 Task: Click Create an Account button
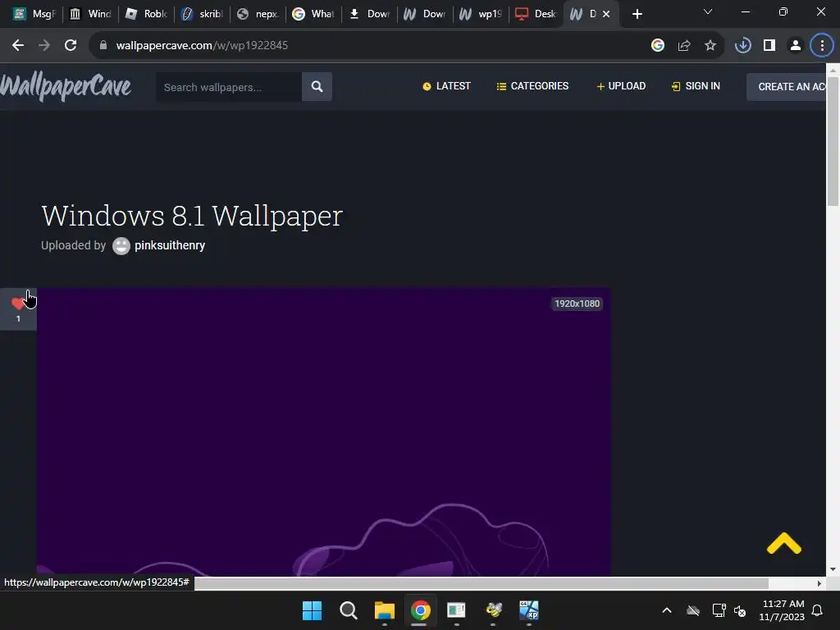pos(787,87)
